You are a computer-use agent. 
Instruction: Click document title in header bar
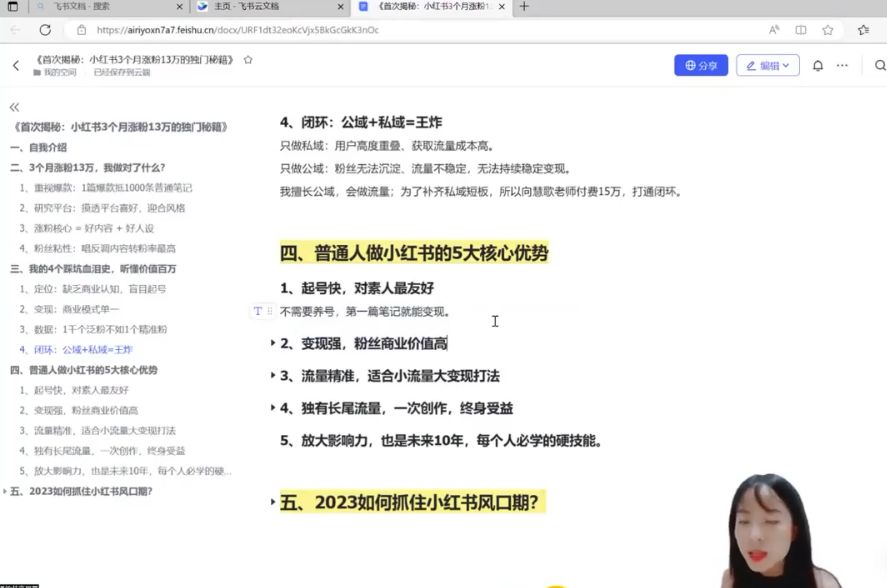[134, 59]
